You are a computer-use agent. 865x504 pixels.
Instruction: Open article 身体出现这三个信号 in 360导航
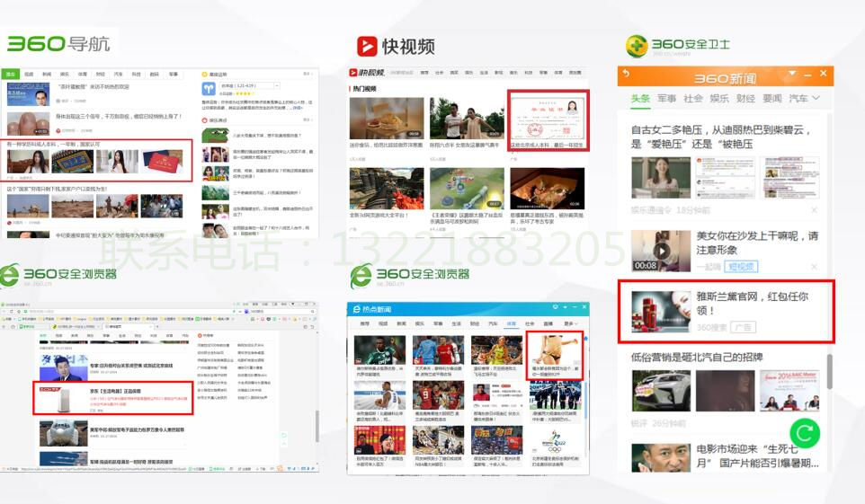(119, 117)
